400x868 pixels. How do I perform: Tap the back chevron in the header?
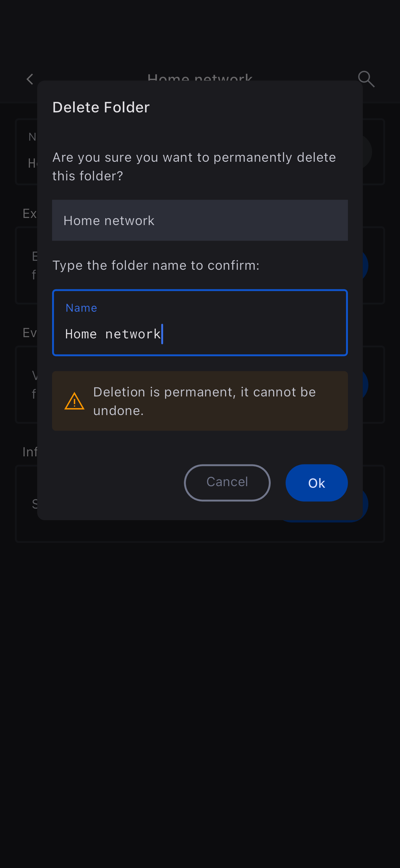30,79
